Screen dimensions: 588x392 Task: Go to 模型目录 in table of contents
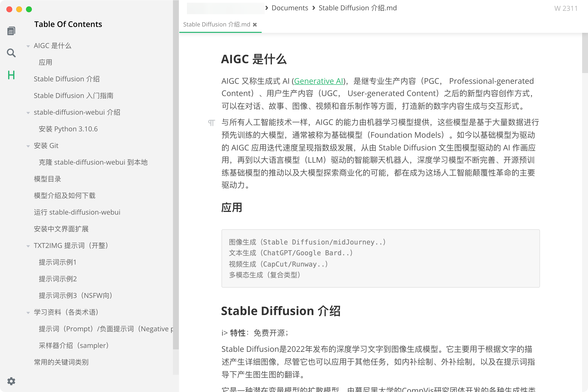click(48, 179)
